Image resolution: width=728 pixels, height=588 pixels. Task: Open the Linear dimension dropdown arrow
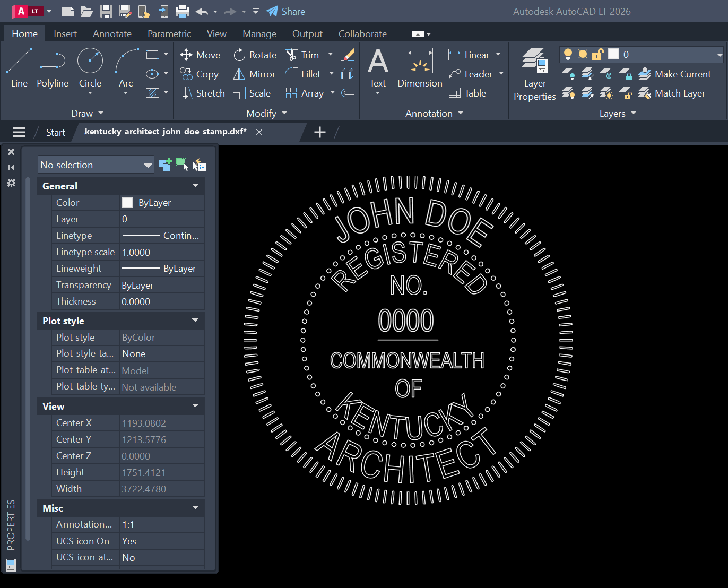tap(498, 55)
